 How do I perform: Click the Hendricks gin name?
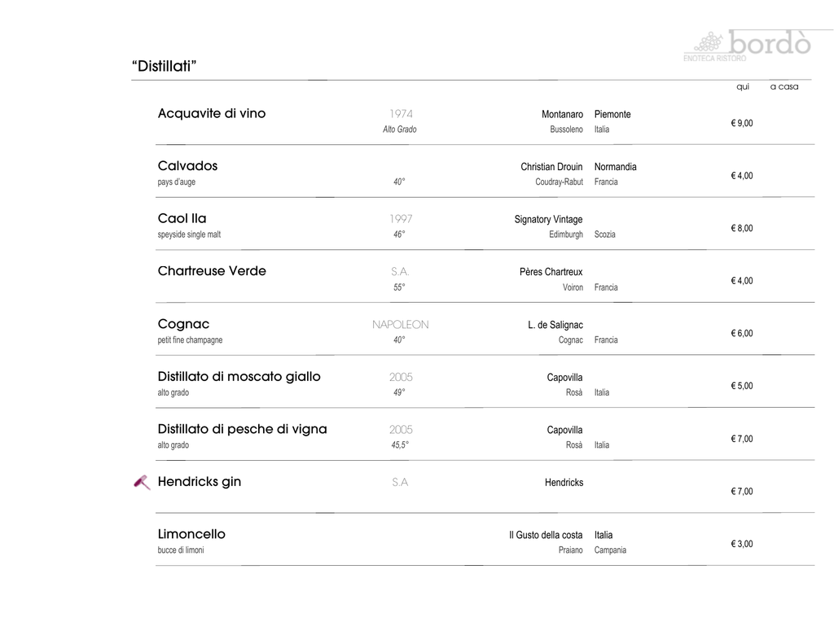click(200, 482)
